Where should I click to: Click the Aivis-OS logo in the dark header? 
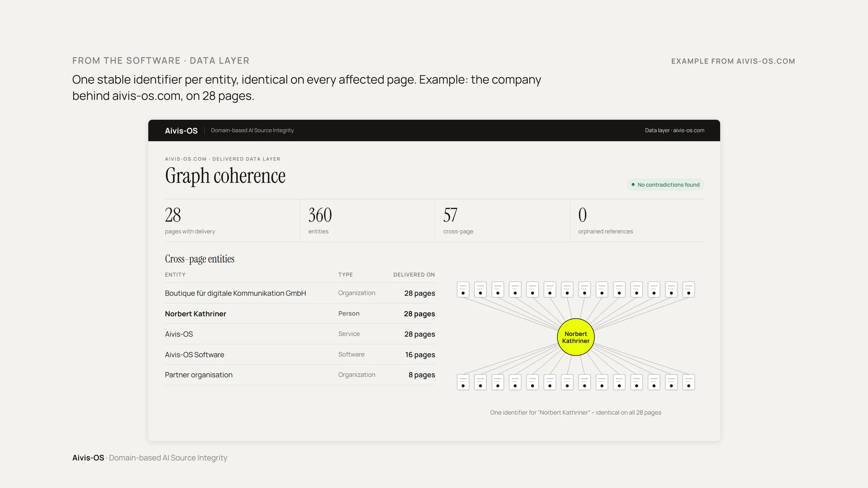point(181,131)
